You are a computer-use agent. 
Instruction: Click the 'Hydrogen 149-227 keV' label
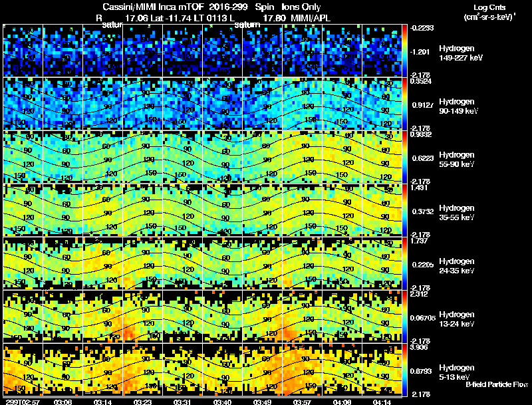point(460,53)
